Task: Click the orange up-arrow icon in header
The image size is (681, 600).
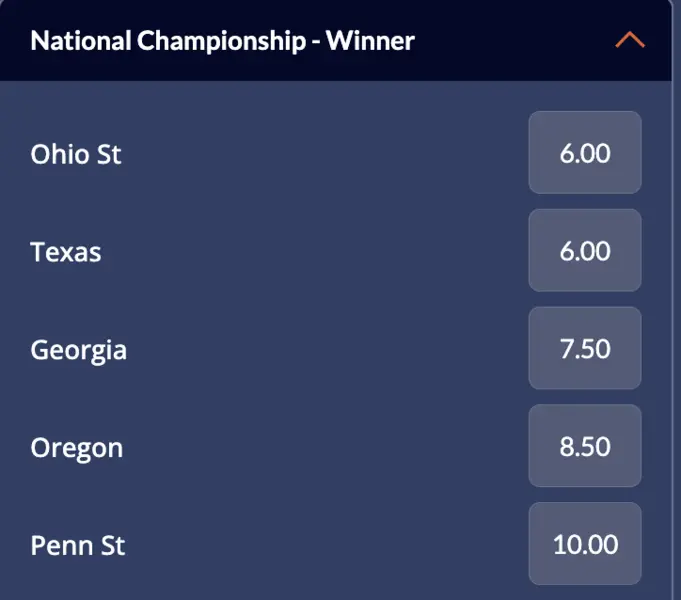Action: point(630,41)
